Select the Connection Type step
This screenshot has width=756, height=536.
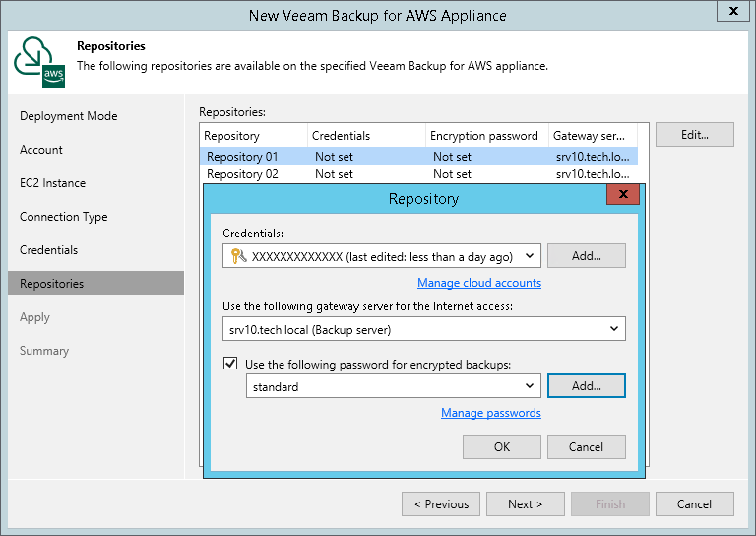tap(64, 217)
